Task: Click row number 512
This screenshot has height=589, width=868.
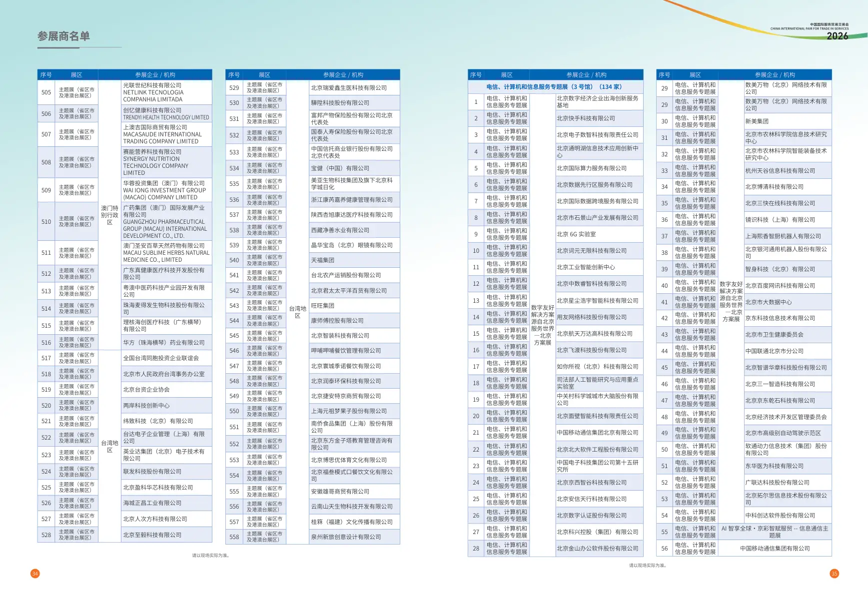Action: click(x=46, y=274)
